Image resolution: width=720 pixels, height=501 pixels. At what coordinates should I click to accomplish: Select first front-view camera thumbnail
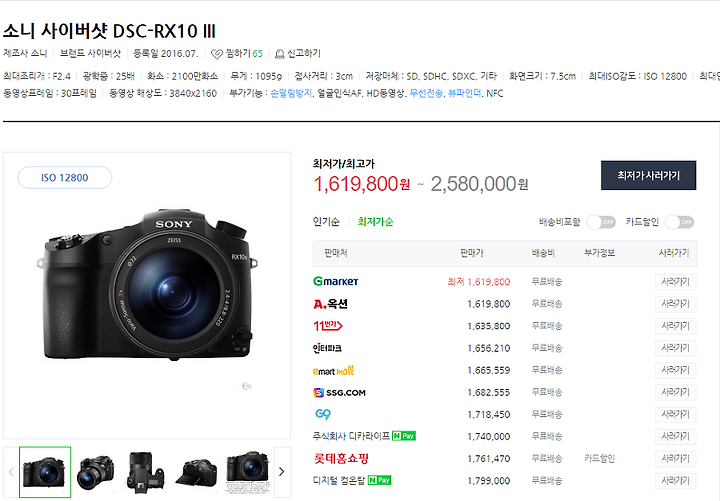tap(45, 472)
